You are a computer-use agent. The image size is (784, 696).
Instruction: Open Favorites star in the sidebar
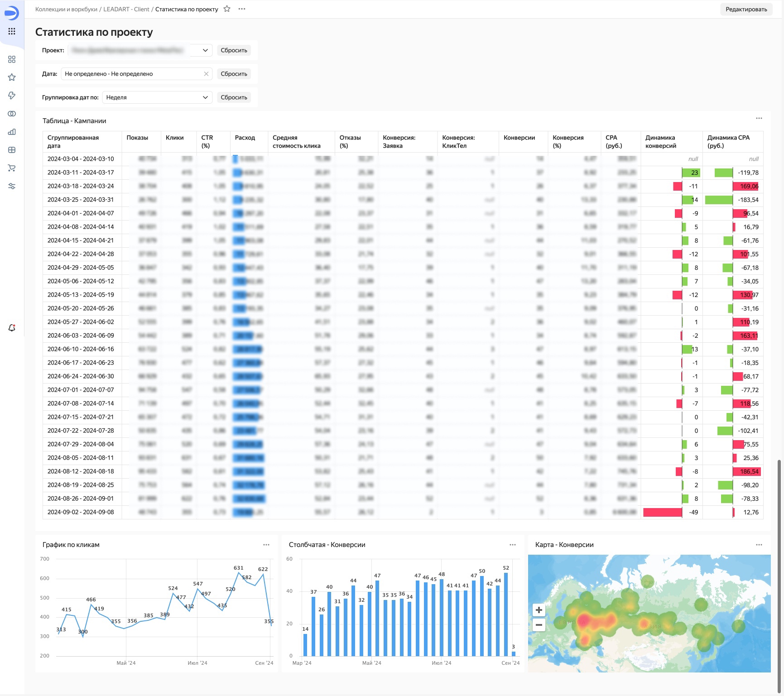(12, 77)
